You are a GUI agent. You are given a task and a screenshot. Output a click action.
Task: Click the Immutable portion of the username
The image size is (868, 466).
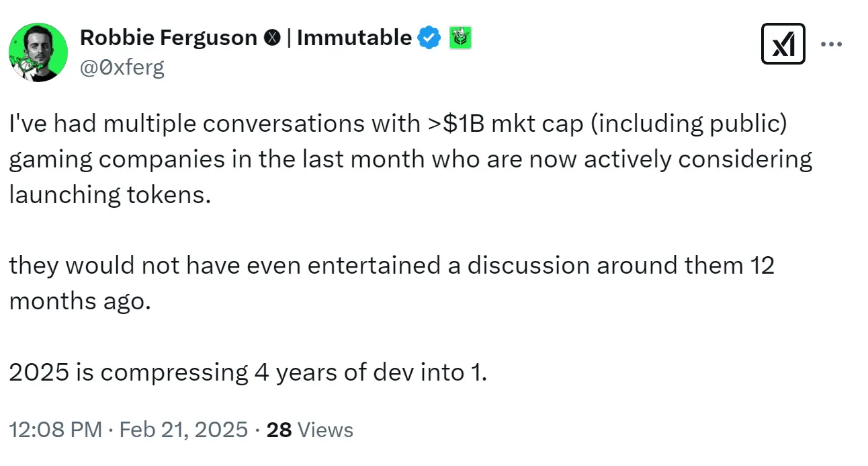(x=355, y=38)
